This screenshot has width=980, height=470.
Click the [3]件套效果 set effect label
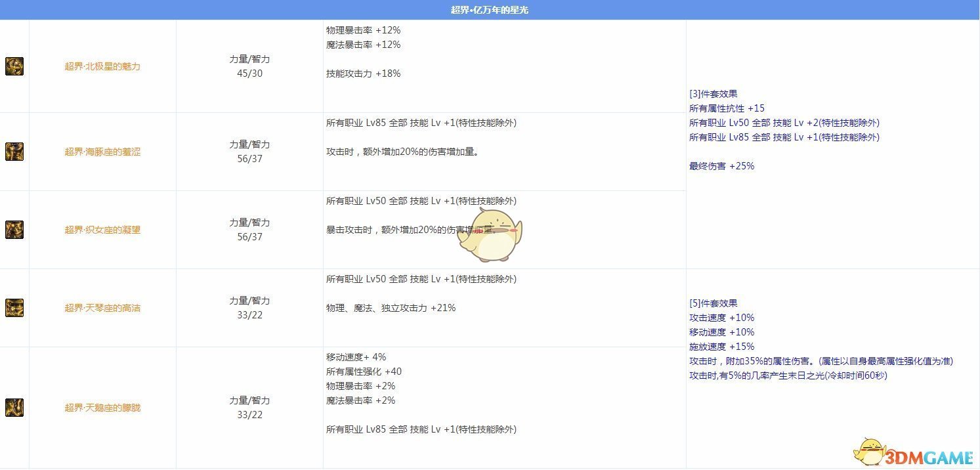[x=708, y=93]
